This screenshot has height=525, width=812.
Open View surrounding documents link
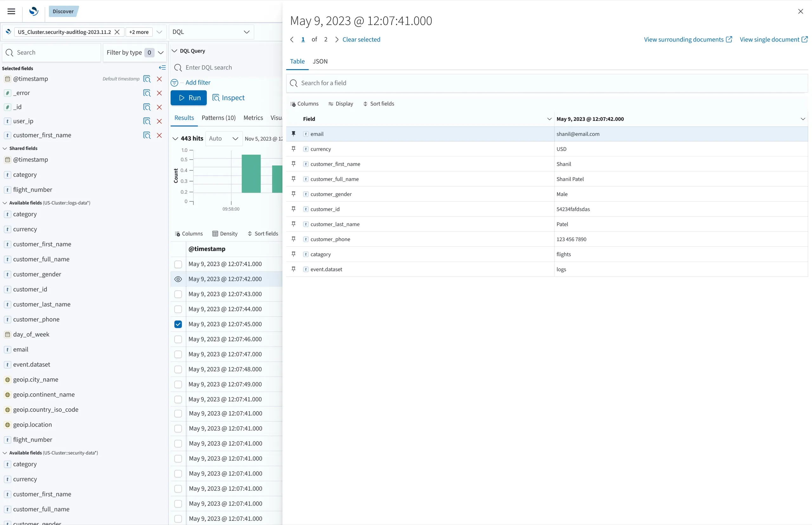coord(688,40)
